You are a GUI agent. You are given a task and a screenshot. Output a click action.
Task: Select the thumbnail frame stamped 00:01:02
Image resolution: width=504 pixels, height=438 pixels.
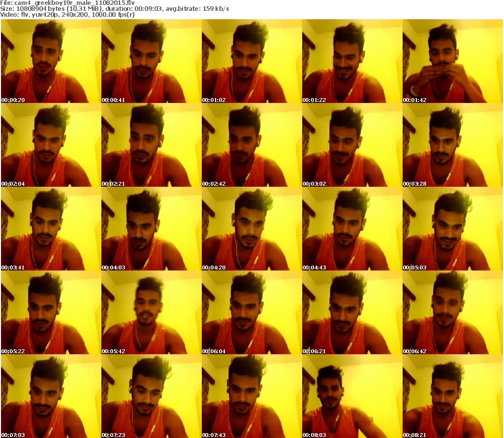pyautogui.click(x=252, y=61)
